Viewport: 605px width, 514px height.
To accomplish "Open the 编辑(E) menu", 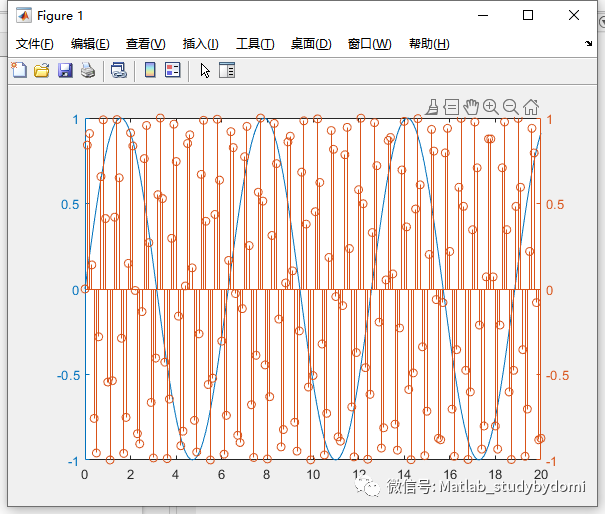I will point(90,44).
